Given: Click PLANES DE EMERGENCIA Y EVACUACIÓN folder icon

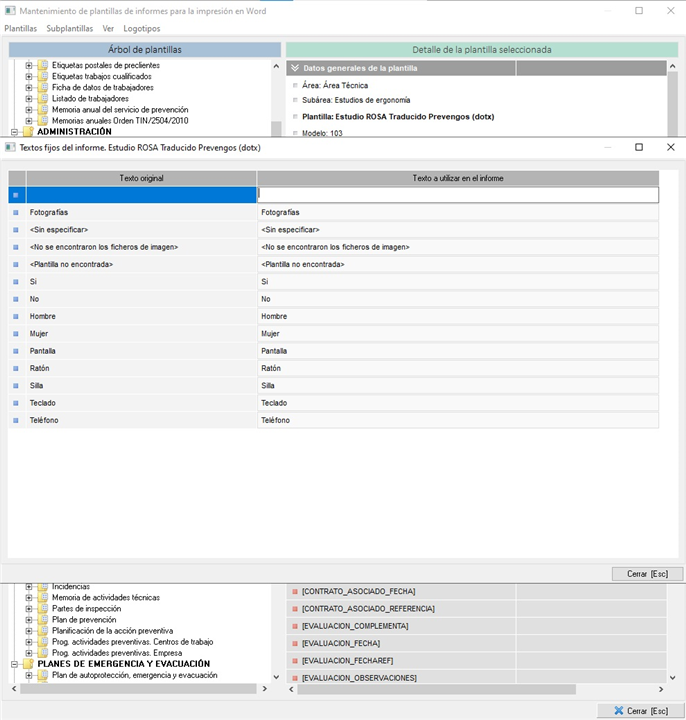Looking at the screenshot, I should coord(28,664).
